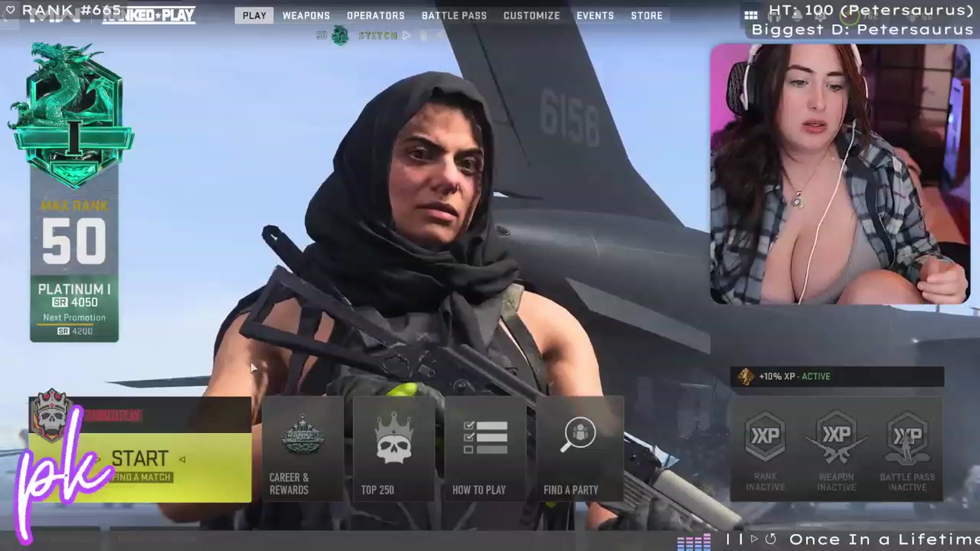Click the pause icon on music overlay

tap(734, 539)
